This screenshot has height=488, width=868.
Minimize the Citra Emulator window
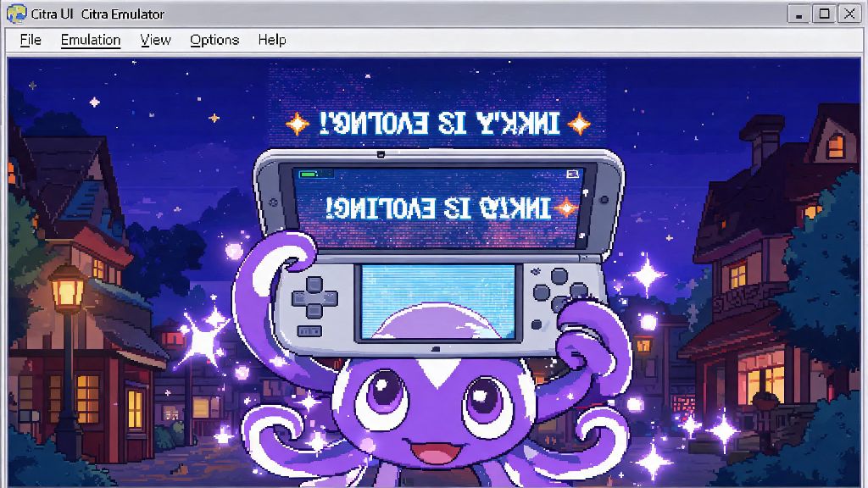[798, 14]
